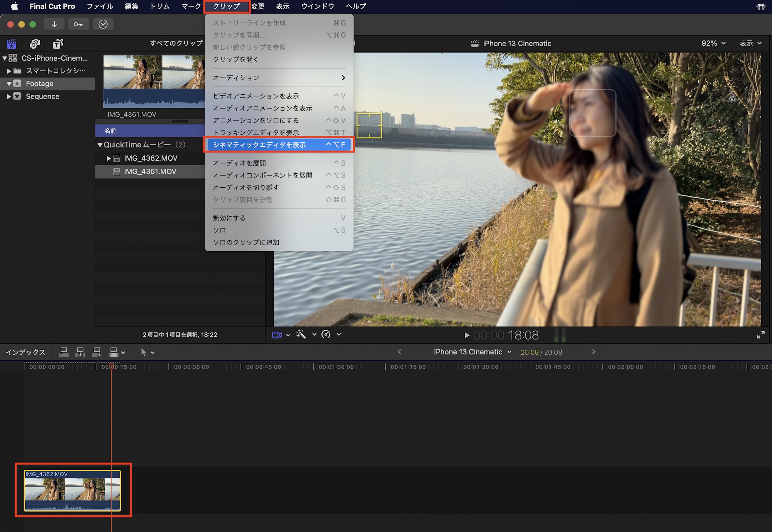The height and width of the screenshot is (532, 772).
Task: Open the Photos and Audio sidebar
Action: click(x=35, y=44)
